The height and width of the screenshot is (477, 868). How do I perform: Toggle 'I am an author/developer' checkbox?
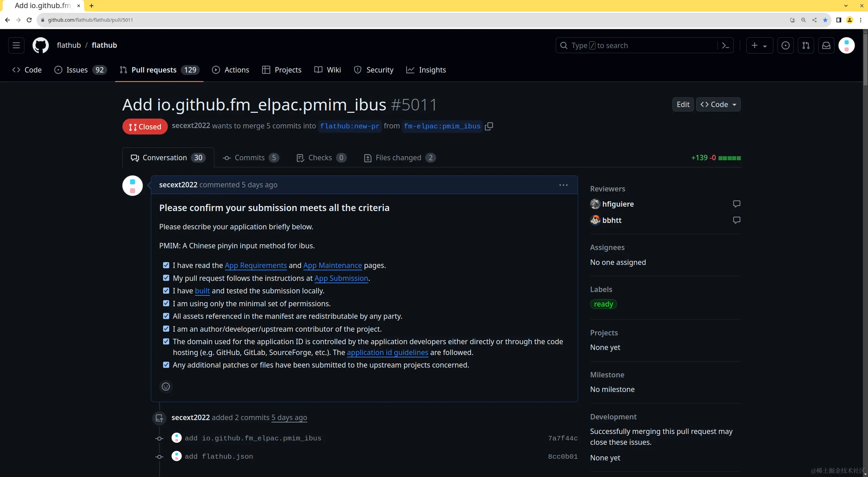tap(166, 329)
